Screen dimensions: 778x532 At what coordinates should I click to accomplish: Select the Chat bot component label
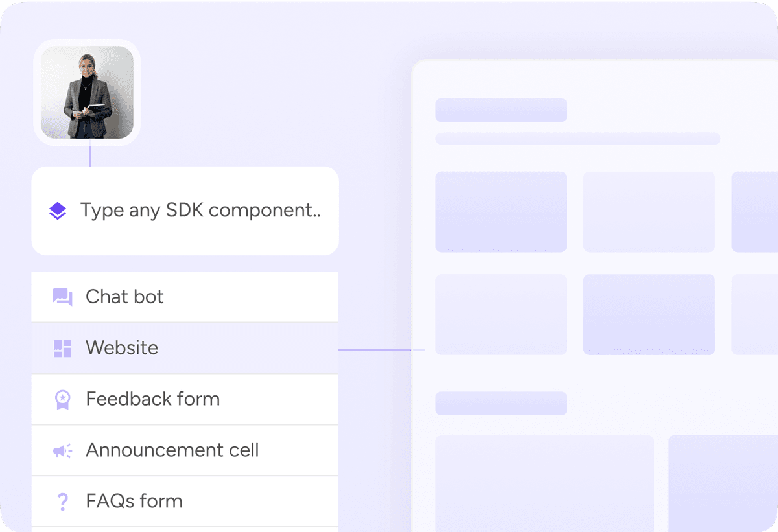point(124,297)
